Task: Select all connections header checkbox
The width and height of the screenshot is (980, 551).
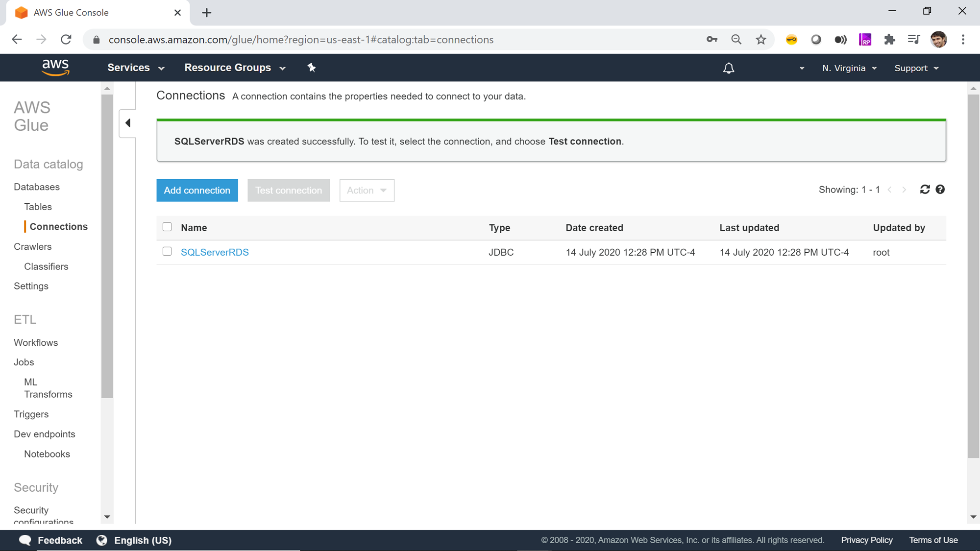Action: (x=167, y=227)
